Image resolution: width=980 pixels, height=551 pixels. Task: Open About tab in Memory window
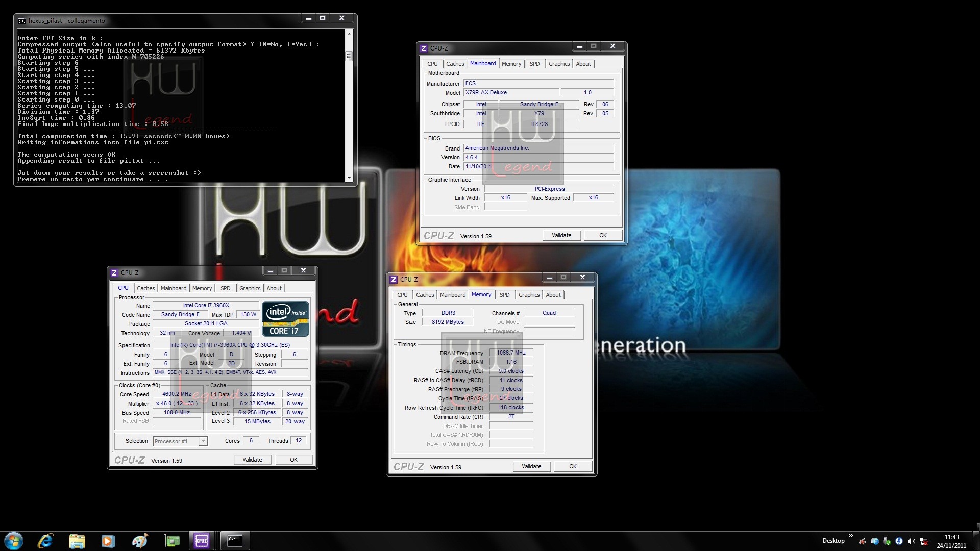pyautogui.click(x=553, y=295)
